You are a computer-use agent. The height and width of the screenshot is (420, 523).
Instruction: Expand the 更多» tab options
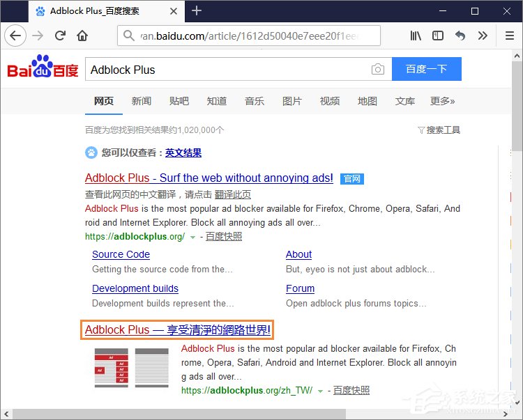443,100
